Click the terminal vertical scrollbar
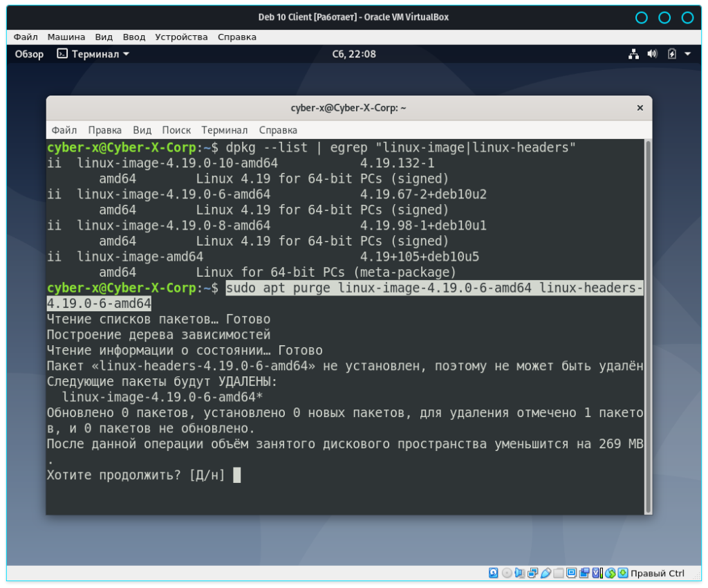Screen dimensions: 708x588 [648, 325]
